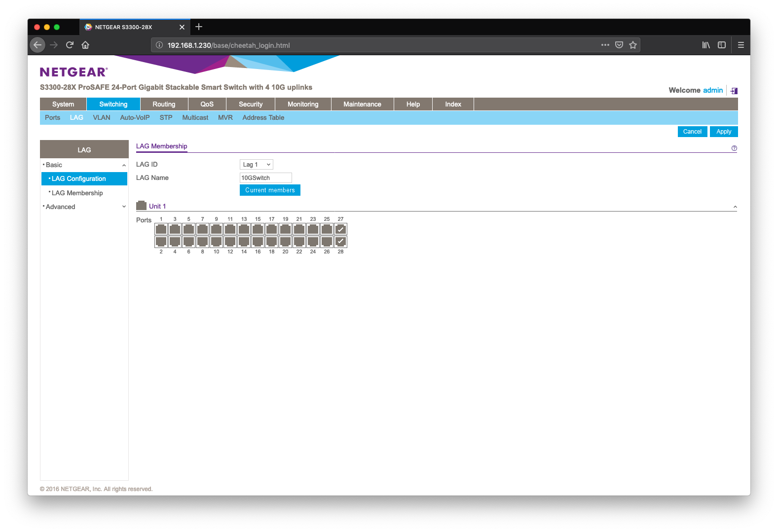Toggle port 20 membership
This screenshot has width=778, height=532.
285,242
